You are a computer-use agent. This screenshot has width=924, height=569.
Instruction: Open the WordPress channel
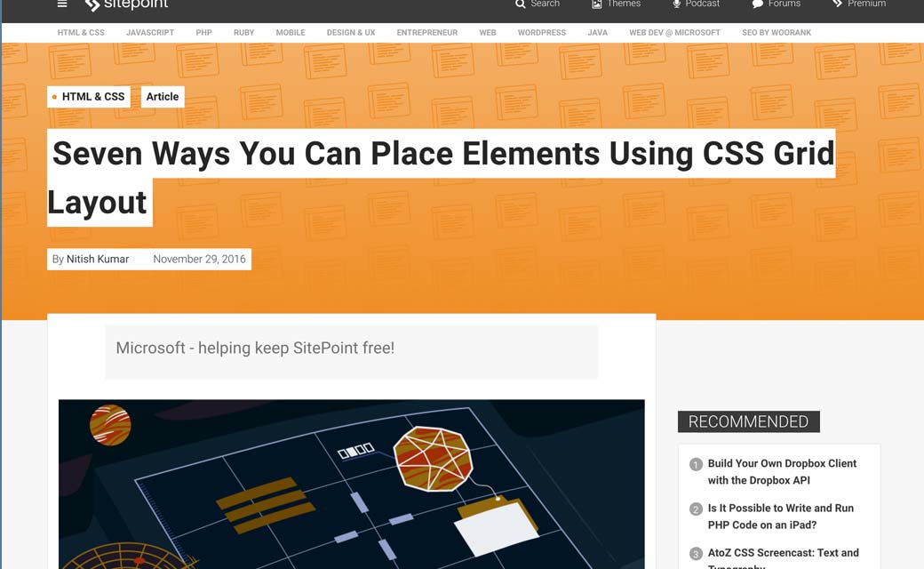point(541,33)
